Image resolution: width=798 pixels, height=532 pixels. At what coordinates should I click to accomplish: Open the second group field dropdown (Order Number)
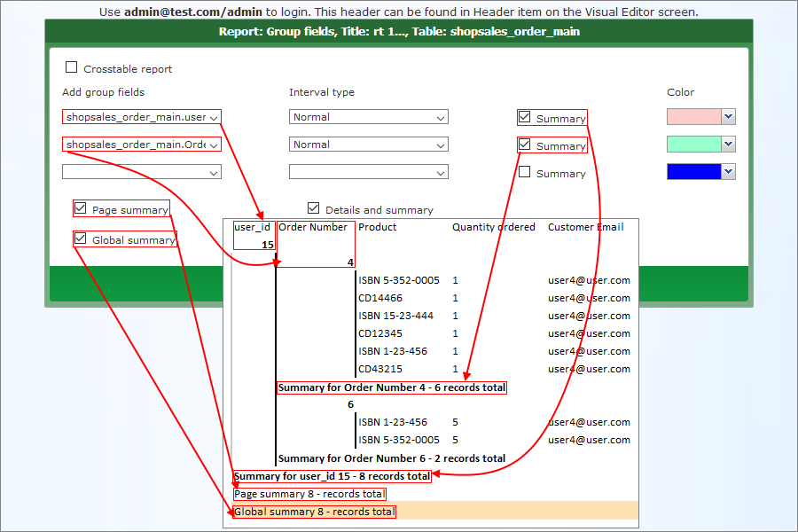[x=142, y=145]
